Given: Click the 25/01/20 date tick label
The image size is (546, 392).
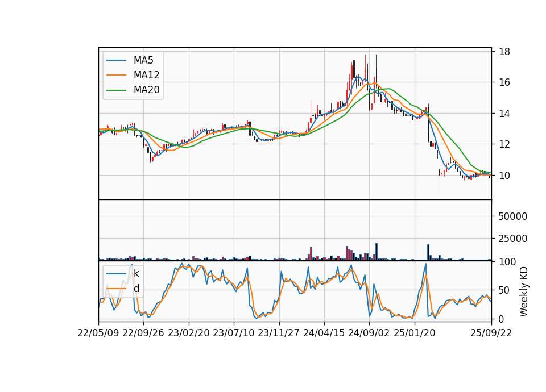Looking at the screenshot, I should 415,333.
